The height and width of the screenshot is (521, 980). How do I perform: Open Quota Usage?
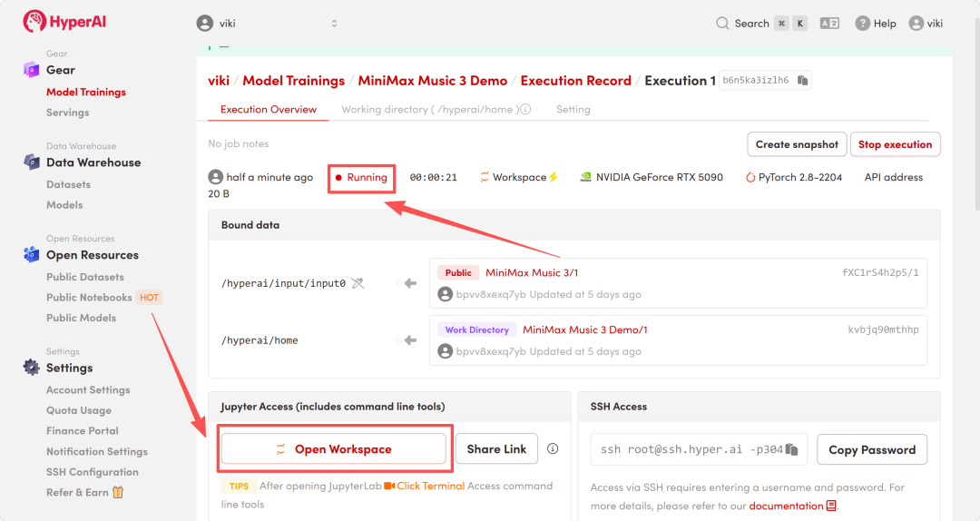pos(79,410)
